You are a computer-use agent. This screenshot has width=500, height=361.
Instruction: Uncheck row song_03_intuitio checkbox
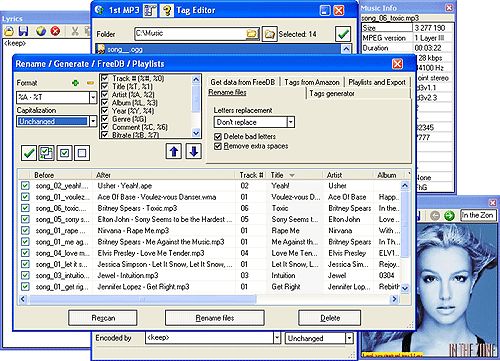click(x=25, y=275)
